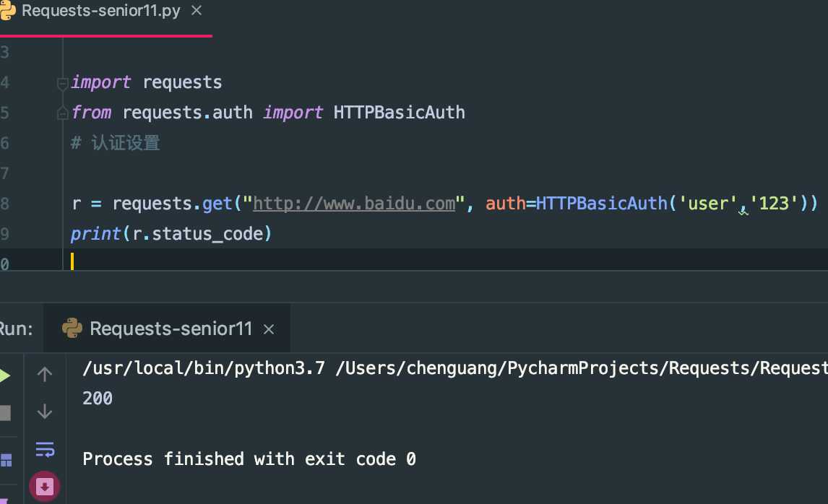The width and height of the screenshot is (828, 504).
Task: Click the Up the Stack Trace arrow
Action: pyautogui.click(x=45, y=374)
